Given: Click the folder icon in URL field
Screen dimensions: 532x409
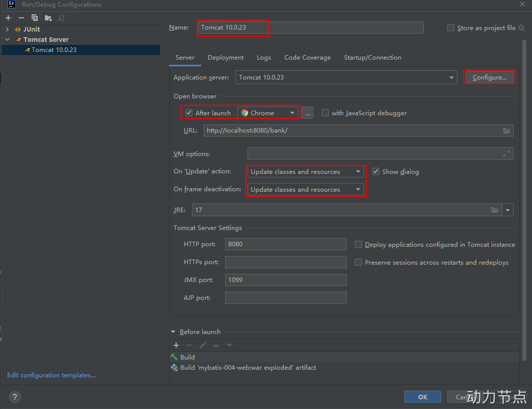Looking at the screenshot, I should tap(506, 131).
